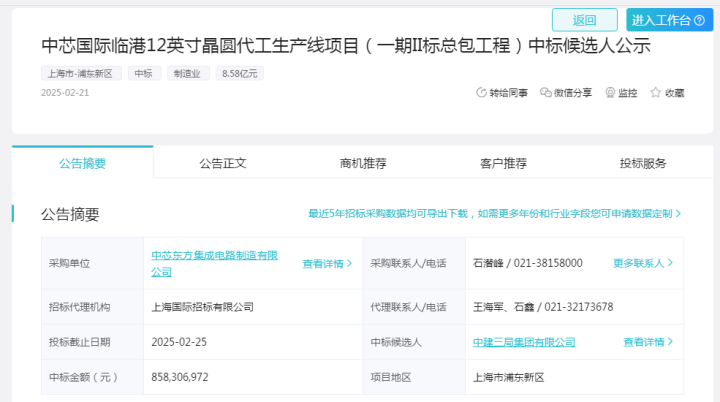Viewport: 720px width, 402px height.
Task: Click the 监控 monitor icon
Action: point(610,92)
